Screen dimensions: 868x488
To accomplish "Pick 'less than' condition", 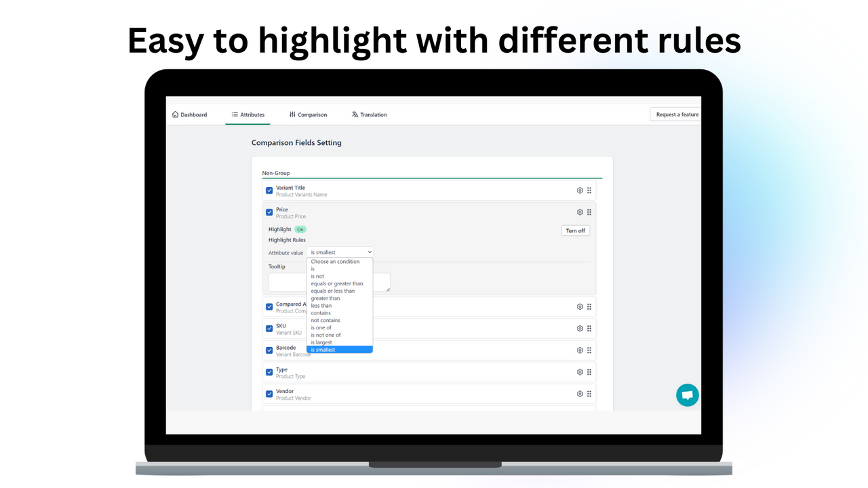I will tap(340, 306).
